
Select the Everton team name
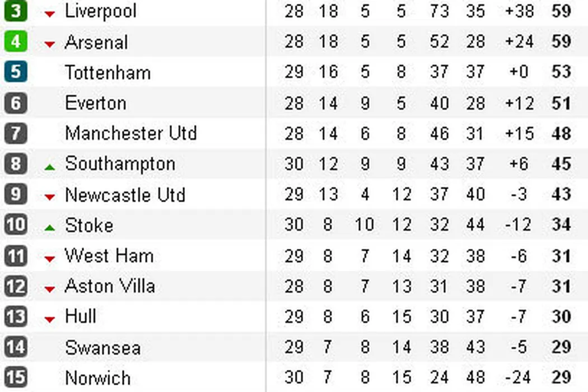click(x=96, y=103)
